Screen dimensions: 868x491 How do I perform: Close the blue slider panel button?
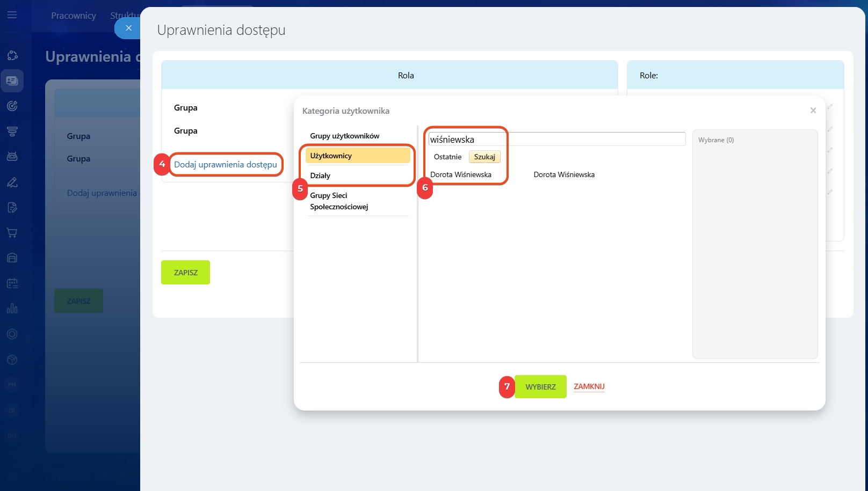click(x=128, y=28)
